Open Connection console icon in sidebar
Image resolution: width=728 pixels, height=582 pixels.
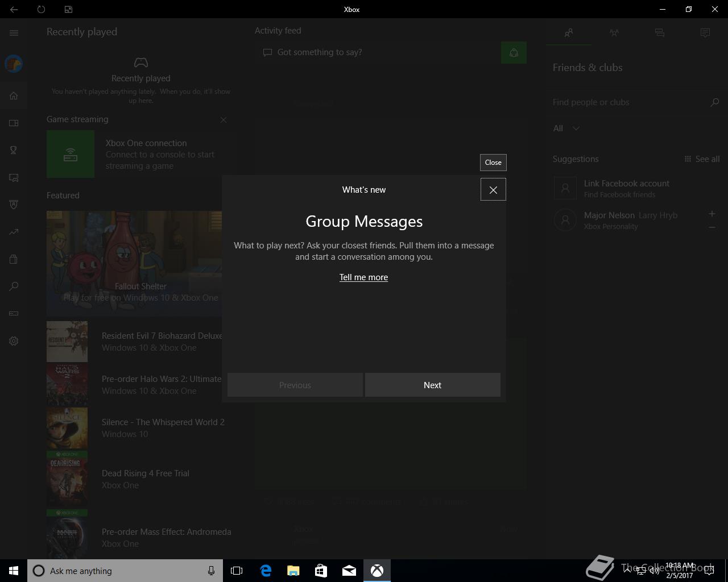[x=14, y=313]
